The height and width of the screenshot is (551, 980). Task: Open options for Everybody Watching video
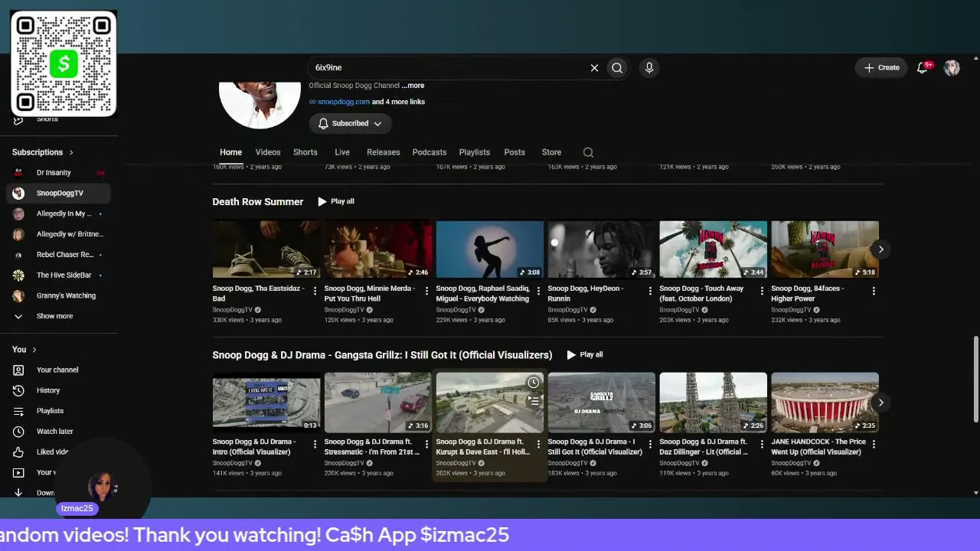pos(538,291)
